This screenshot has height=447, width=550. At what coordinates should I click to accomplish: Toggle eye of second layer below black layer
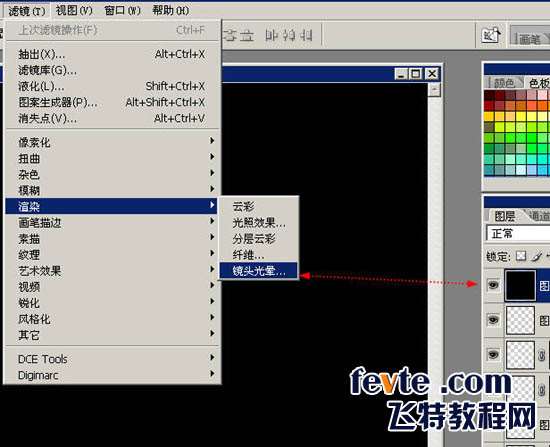(x=493, y=319)
